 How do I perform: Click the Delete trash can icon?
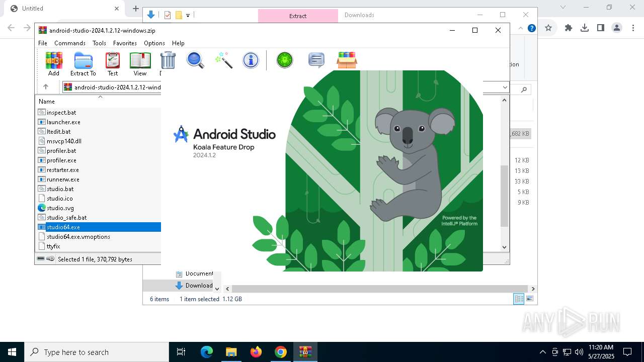click(168, 60)
